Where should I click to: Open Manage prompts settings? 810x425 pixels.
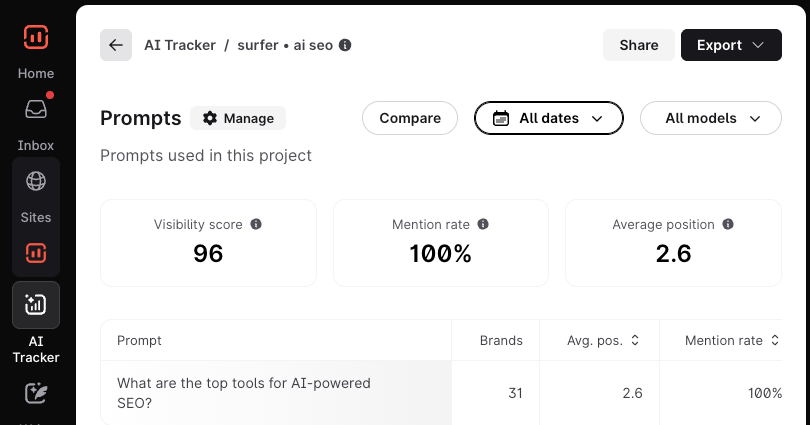point(238,118)
